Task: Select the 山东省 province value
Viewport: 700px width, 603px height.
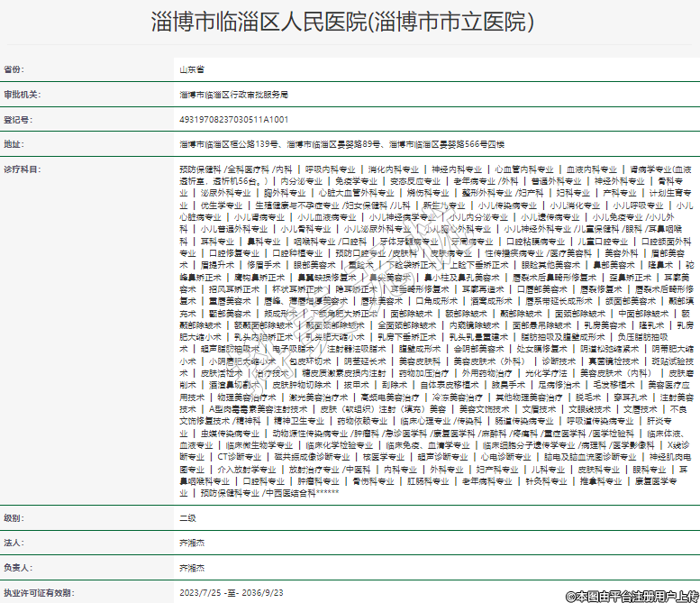Action: coord(192,69)
